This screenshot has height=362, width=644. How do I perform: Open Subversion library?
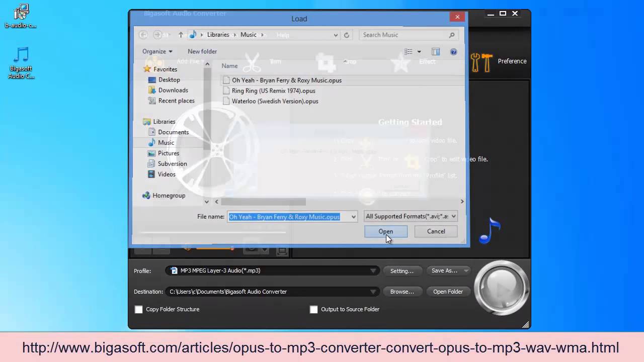pyautogui.click(x=172, y=163)
